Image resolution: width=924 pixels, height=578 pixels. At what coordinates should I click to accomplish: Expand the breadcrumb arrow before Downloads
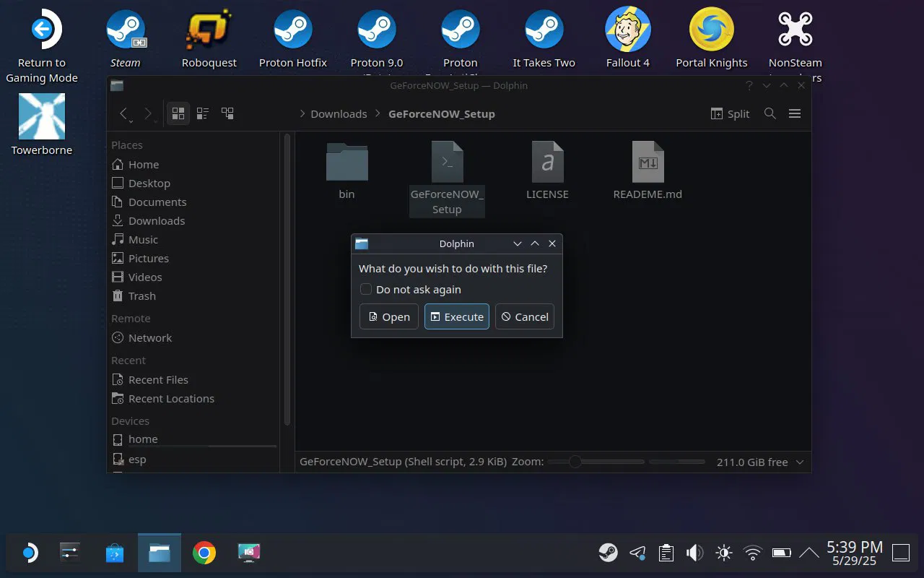302,114
